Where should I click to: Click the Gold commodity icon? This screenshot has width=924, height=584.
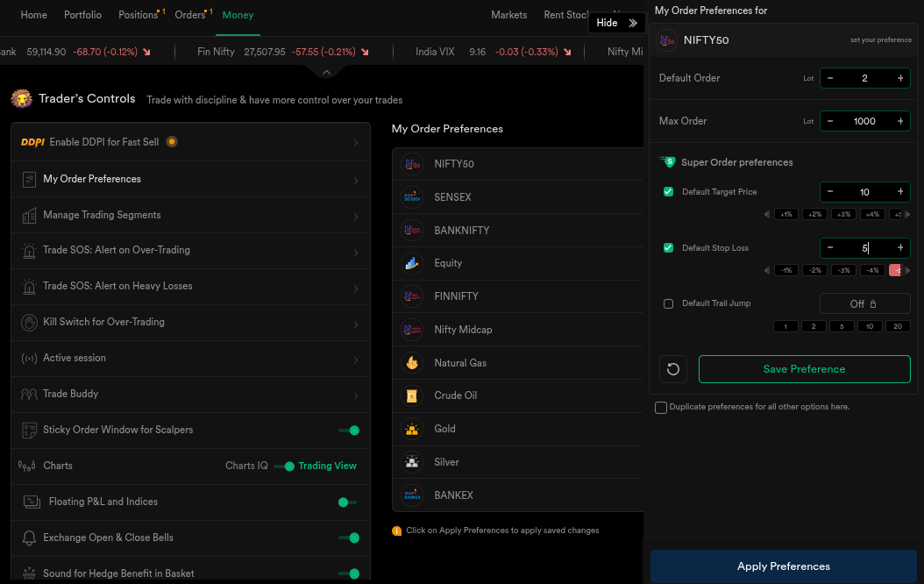(x=411, y=429)
